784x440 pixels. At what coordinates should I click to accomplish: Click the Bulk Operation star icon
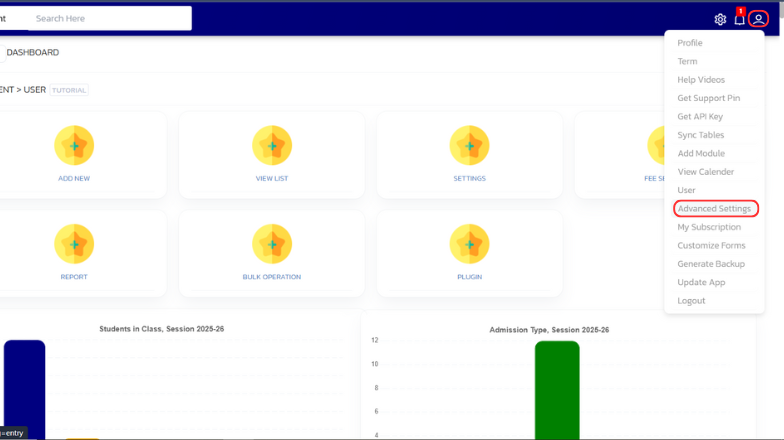point(272,244)
